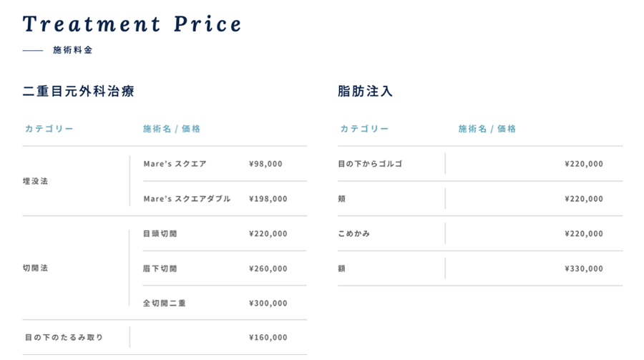Click the 頬 category in fat injection table

click(342, 198)
